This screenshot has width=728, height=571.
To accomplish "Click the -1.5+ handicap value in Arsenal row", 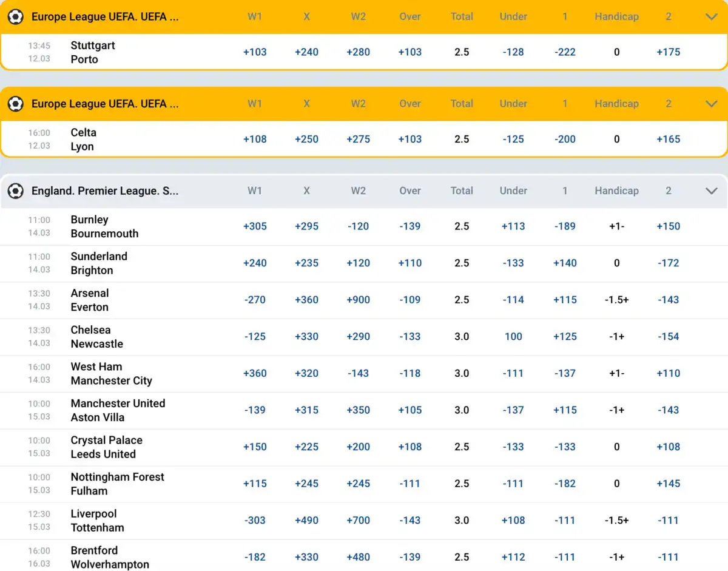I will tap(616, 300).
